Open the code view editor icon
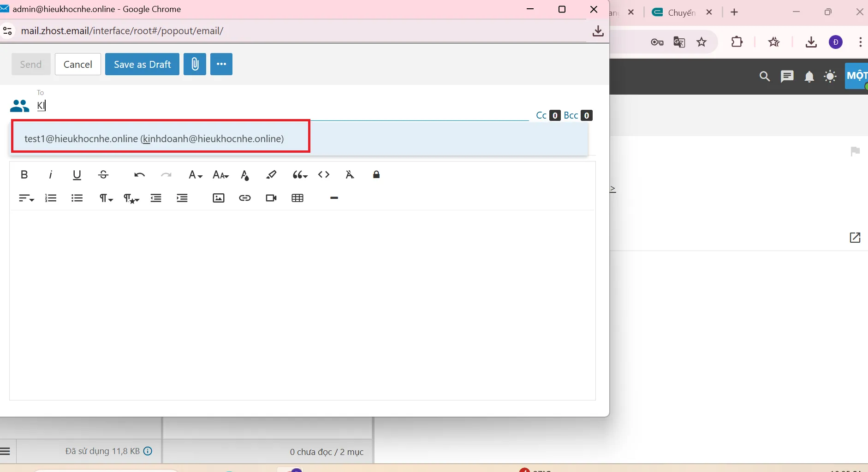868x472 pixels. pyautogui.click(x=324, y=174)
